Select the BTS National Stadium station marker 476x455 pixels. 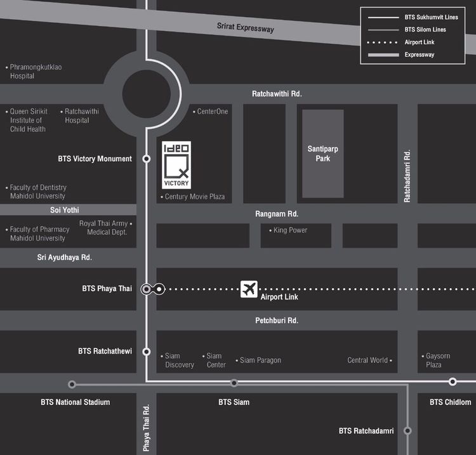[x=72, y=385]
